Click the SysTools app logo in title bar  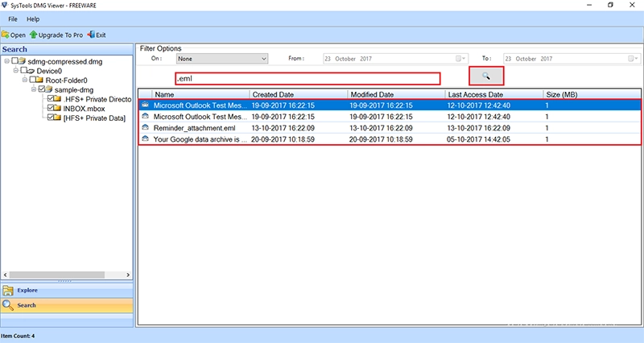coord(5,5)
